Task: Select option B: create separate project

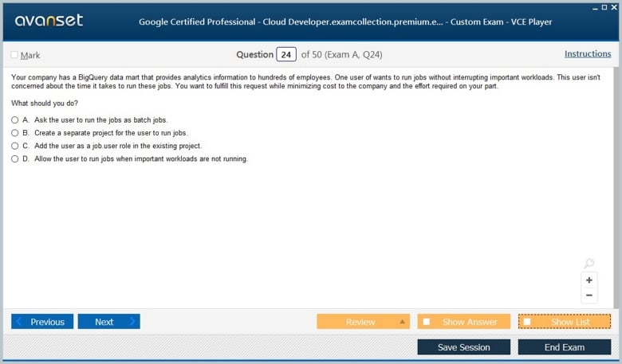Action: pyautogui.click(x=15, y=133)
